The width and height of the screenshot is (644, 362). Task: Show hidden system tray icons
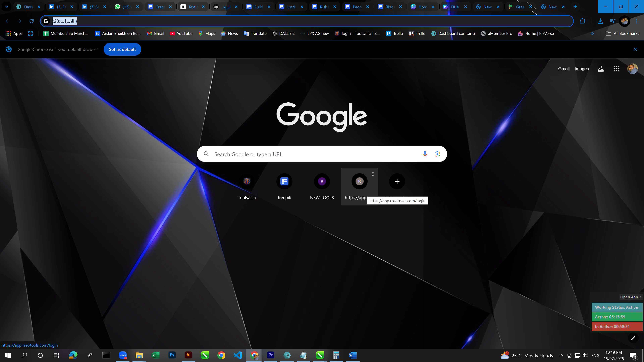pyautogui.click(x=561, y=355)
